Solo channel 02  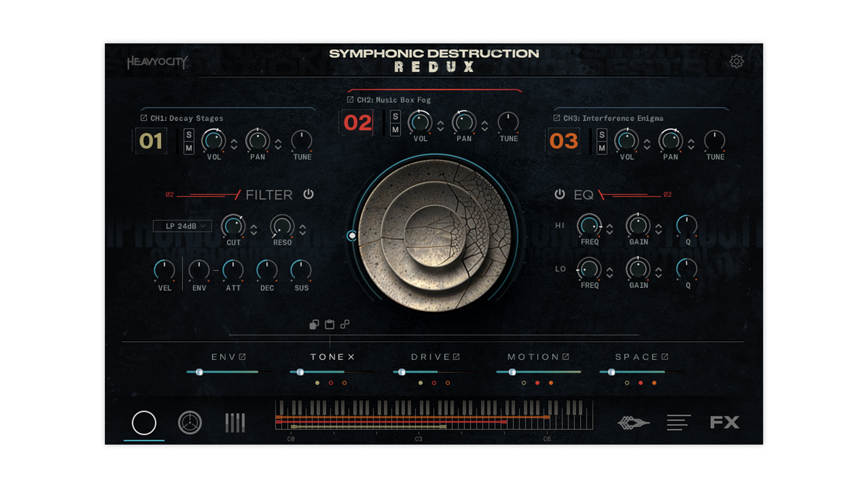point(395,117)
